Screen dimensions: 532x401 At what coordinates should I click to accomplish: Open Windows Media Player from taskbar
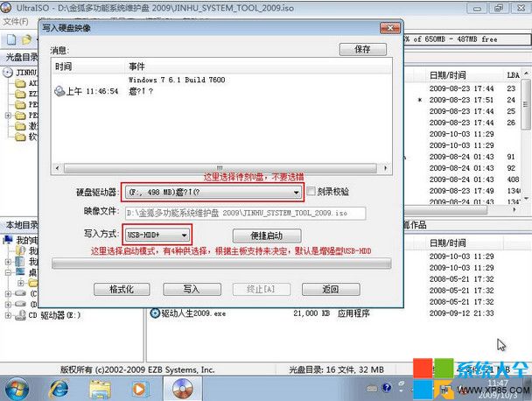tap(140, 389)
